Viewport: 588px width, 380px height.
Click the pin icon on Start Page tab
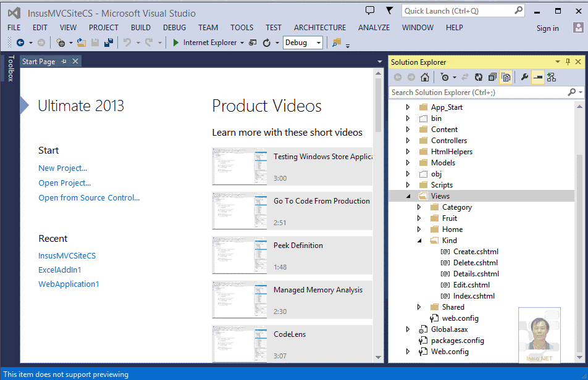[64, 62]
